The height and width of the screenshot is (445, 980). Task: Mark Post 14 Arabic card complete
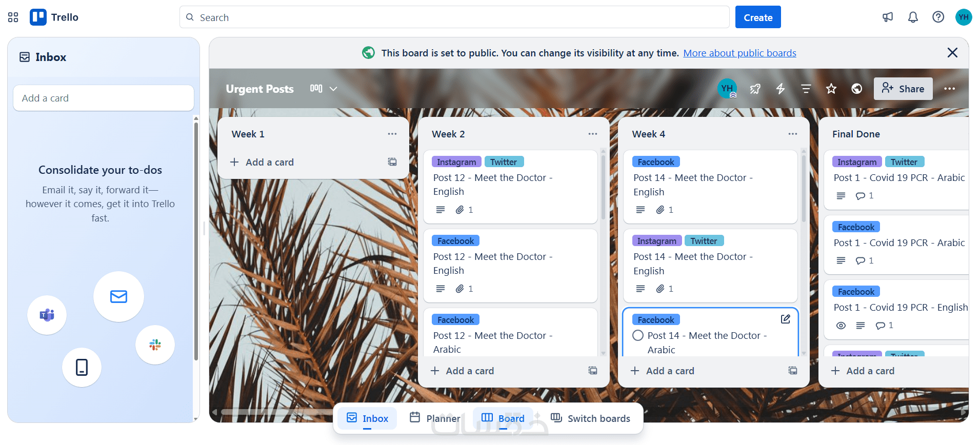coord(638,335)
